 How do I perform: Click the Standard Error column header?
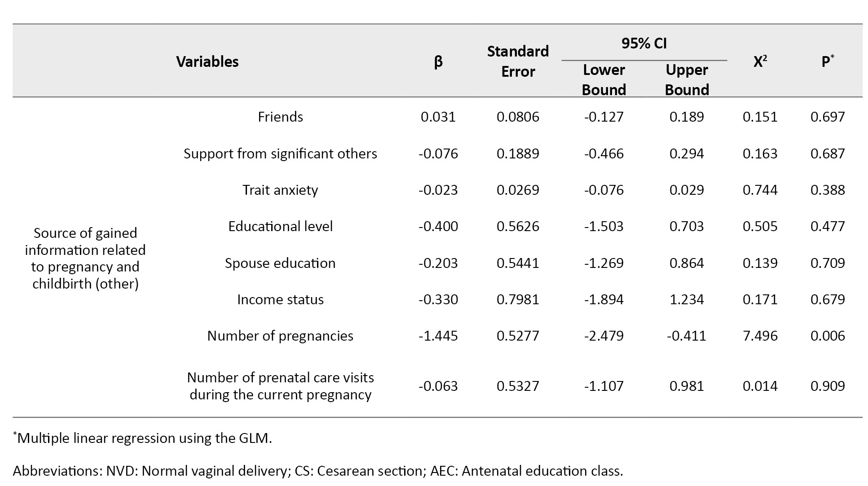tap(518, 61)
